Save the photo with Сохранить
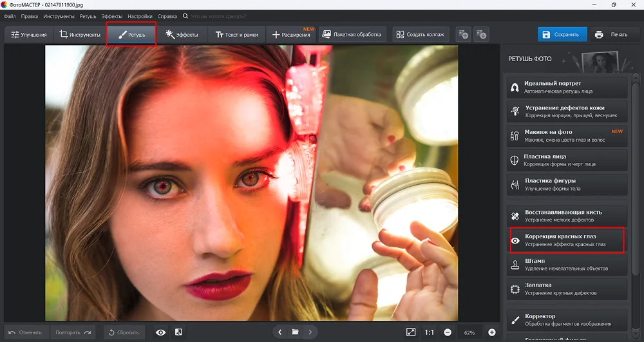The image size is (644, 342). coord(562,35)
